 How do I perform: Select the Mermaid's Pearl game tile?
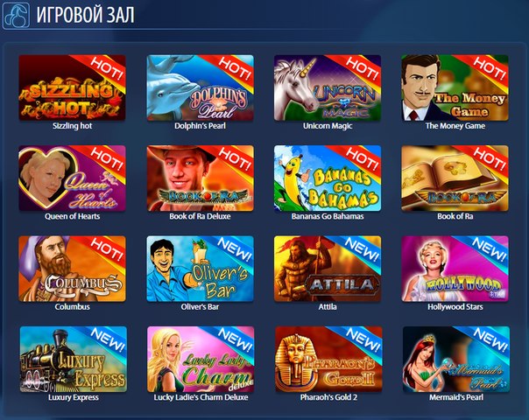(456, 359)
